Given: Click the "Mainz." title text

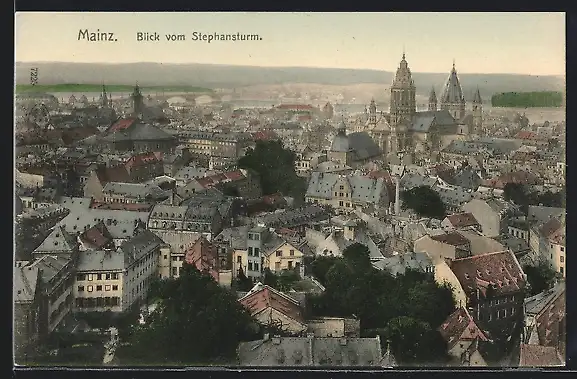Looking at the screenshot, I should pyautogui.click(x=98, y=35).
